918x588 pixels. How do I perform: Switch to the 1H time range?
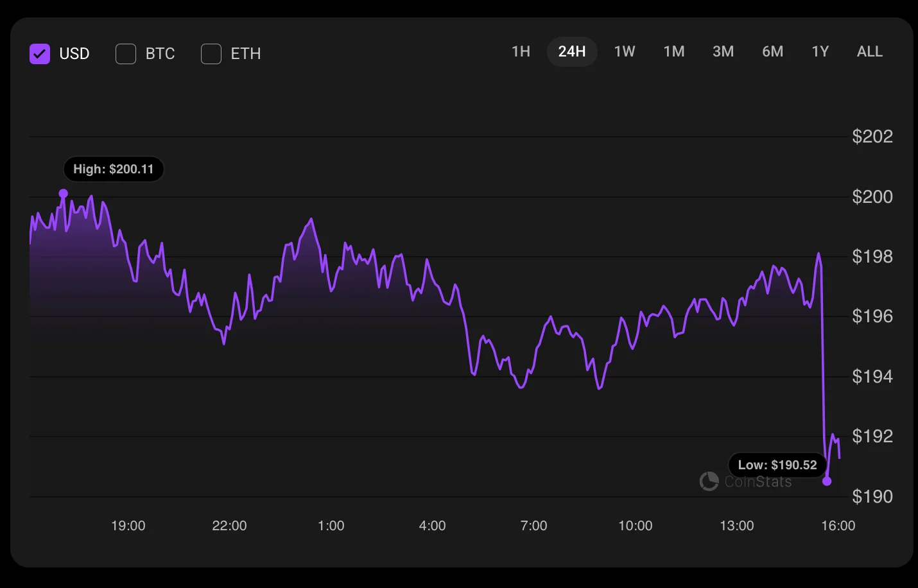click(521, 51)
